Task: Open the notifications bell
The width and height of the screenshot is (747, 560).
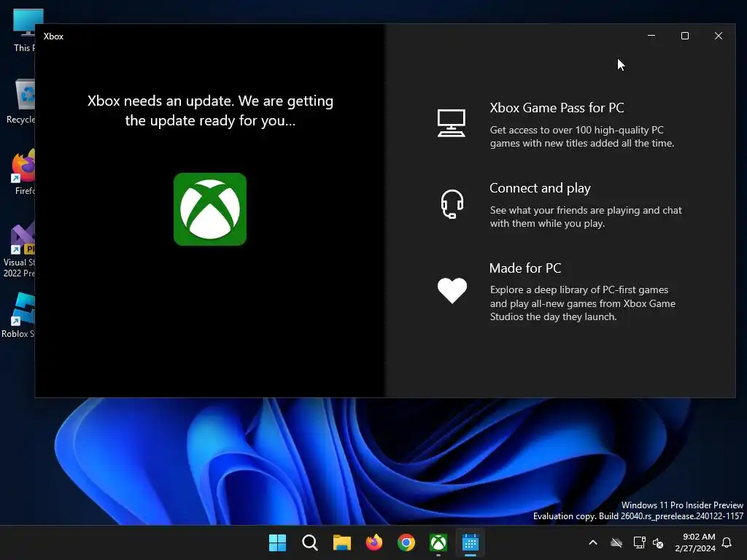Action: click(x=727, y=542)
